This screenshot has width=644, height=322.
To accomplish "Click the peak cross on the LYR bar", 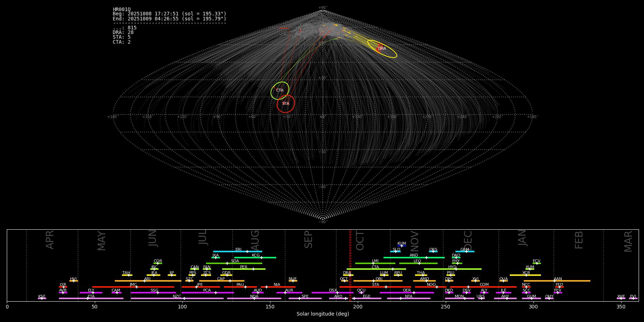I will (64, 287).
